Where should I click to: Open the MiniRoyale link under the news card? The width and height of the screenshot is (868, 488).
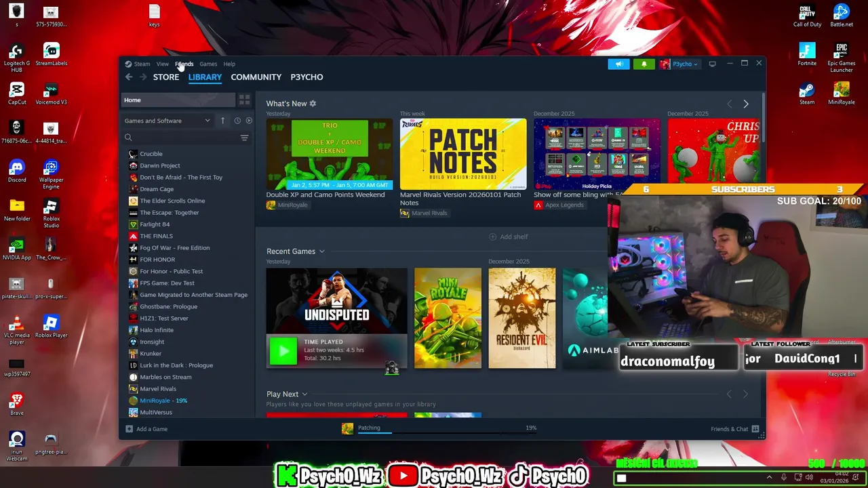pos(288,205)
